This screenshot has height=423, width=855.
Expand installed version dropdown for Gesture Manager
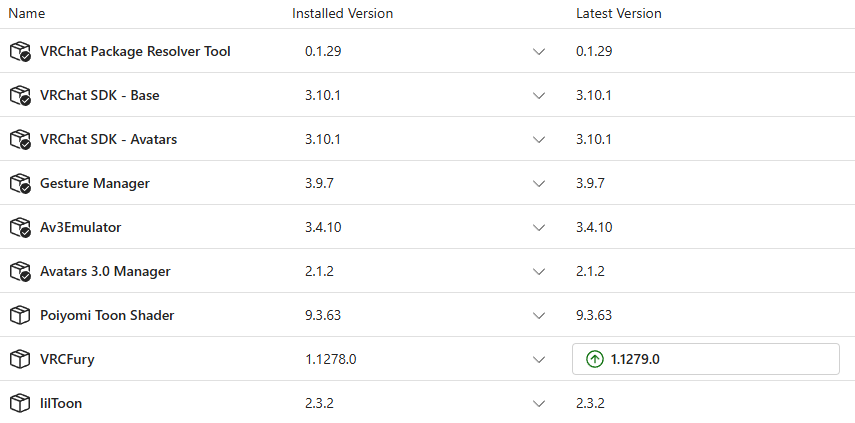(539, 184)
